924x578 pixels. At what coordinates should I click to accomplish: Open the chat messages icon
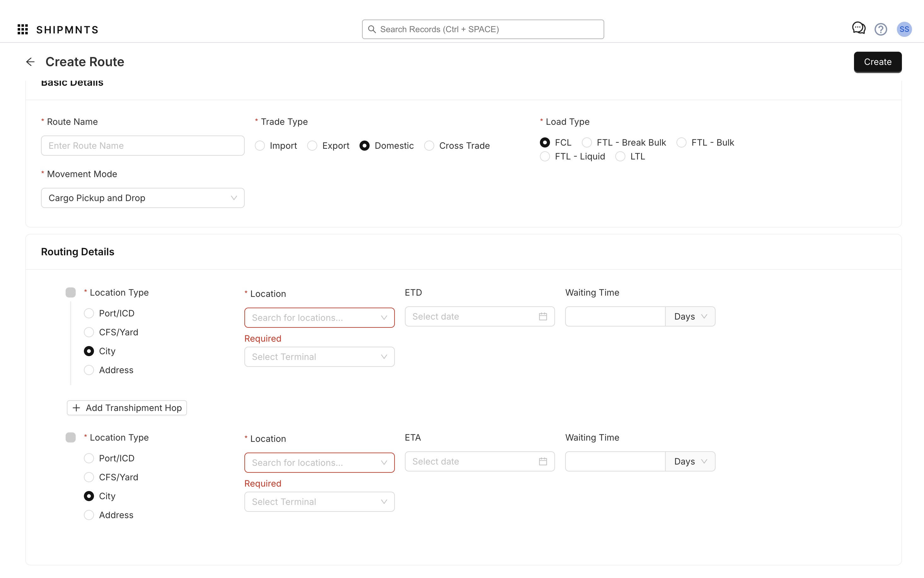[x=859, y=28]
